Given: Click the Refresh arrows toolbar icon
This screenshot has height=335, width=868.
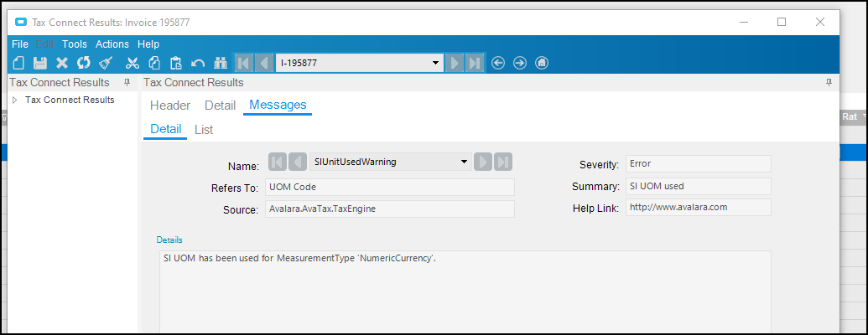Looking at the screenshot, I should [x=84, y=63].
